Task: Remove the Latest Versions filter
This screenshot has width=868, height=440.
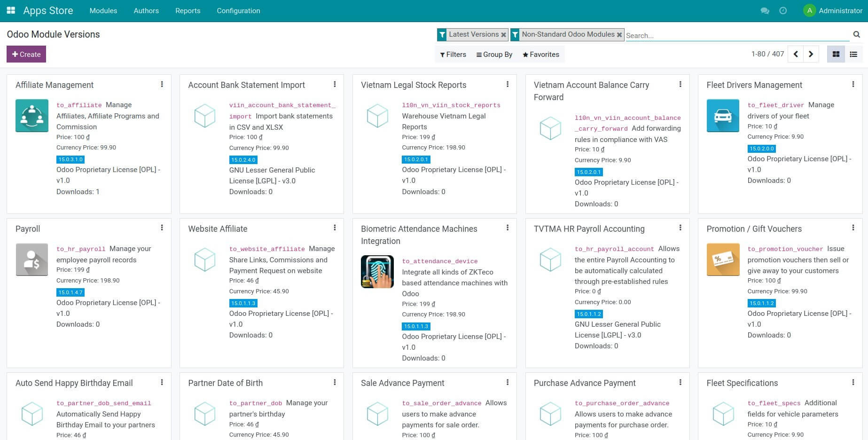Action: [x=504, y=34]
